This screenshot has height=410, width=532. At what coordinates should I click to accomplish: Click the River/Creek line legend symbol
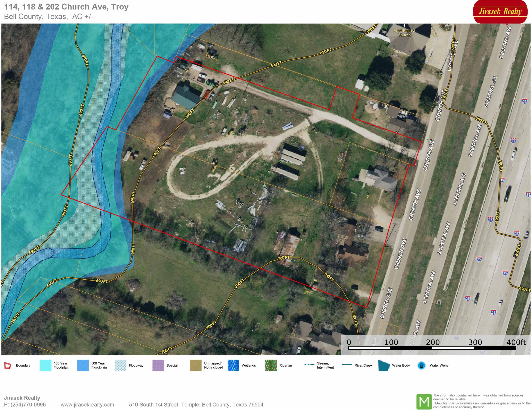[347, 365]
